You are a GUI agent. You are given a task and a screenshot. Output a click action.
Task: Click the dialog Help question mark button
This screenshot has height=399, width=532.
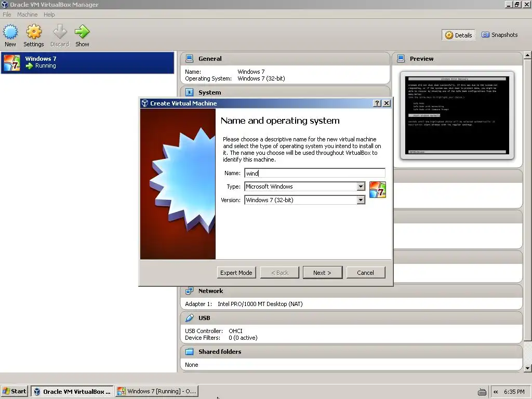pyautogui.click(x=377, y=103)
